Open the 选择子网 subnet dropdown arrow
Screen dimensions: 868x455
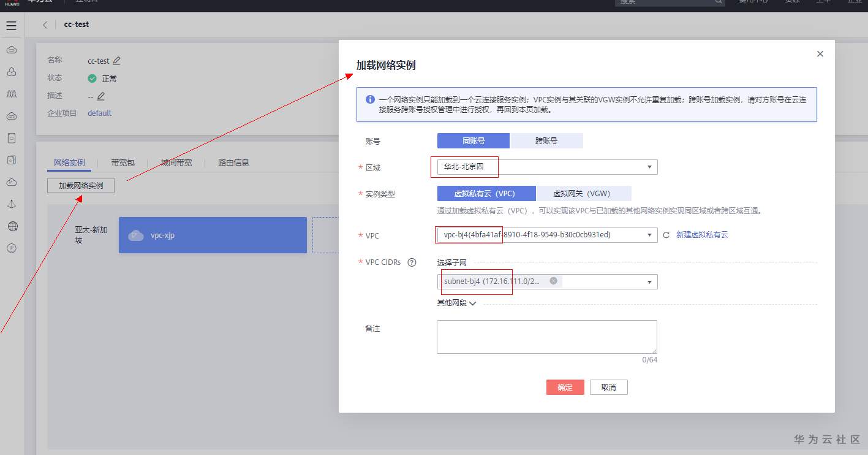[649, 282]
